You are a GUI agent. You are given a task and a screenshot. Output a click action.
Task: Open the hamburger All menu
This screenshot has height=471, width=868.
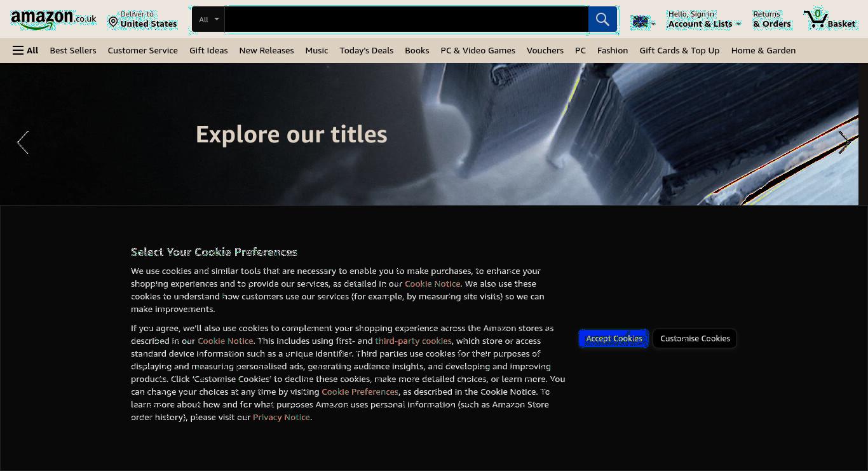[x=25, y=50]
